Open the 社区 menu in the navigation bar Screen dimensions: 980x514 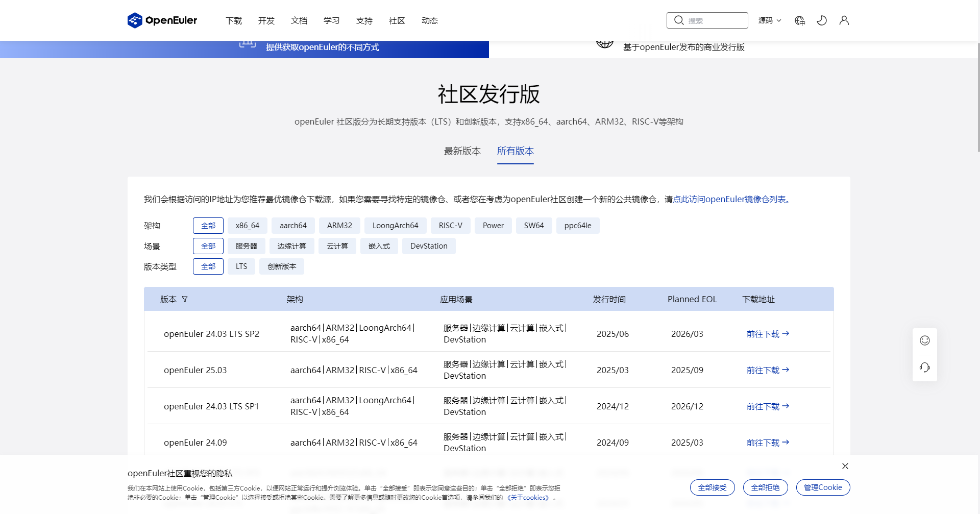pyautogui.click(x=397, y=20)
